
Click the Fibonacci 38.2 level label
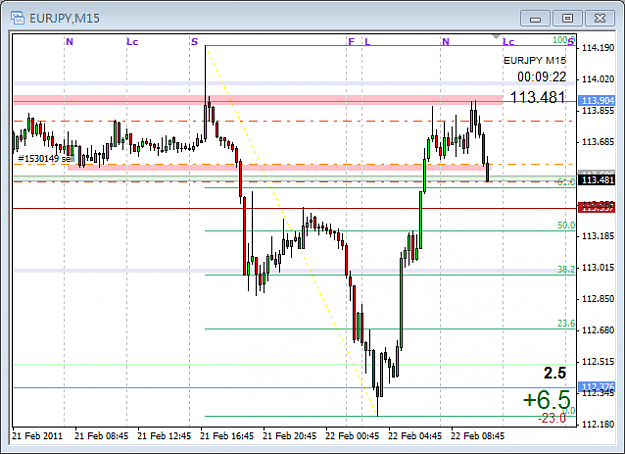point(566,269)
